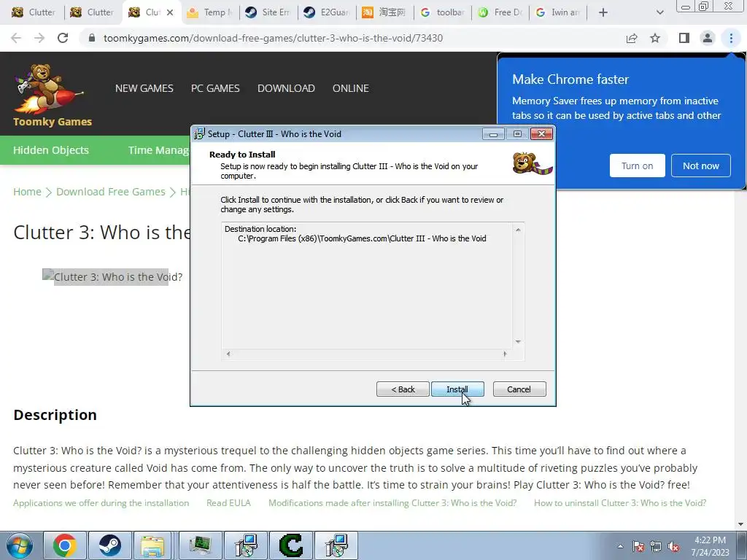The width and height of the screenshot is (747, 560).
Task: Click the address bar URL
Action: (273, 38)
